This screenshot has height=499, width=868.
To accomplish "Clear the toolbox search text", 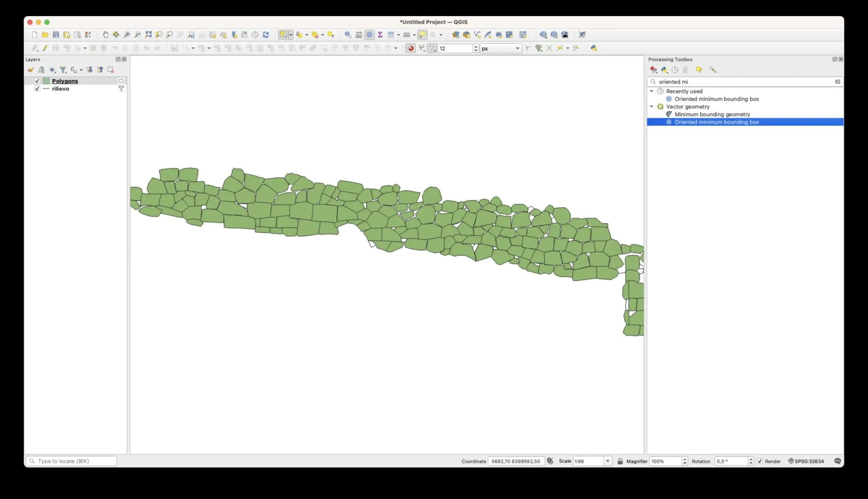I will [x=838, y=82].
